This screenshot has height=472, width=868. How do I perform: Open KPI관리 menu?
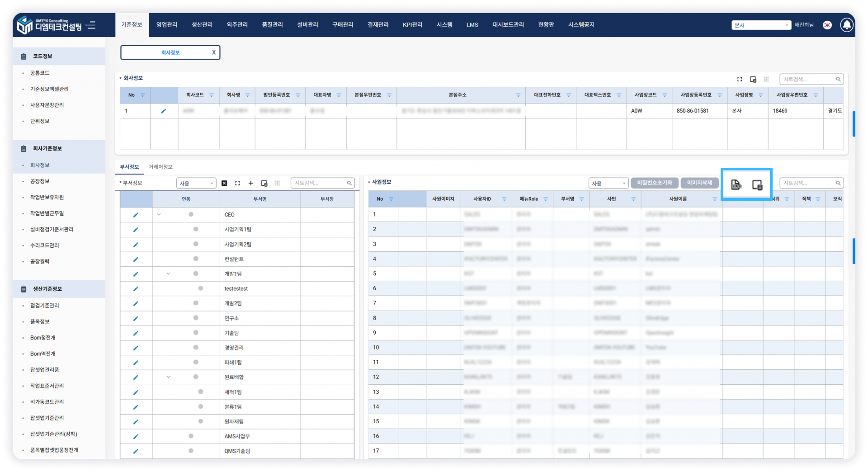tap(412, 25)
